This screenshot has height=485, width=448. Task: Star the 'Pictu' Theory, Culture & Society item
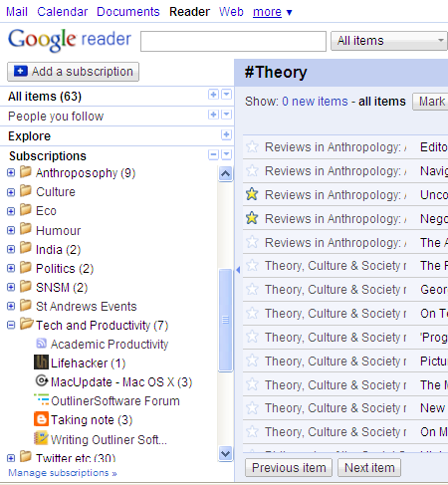pos(252,361)
